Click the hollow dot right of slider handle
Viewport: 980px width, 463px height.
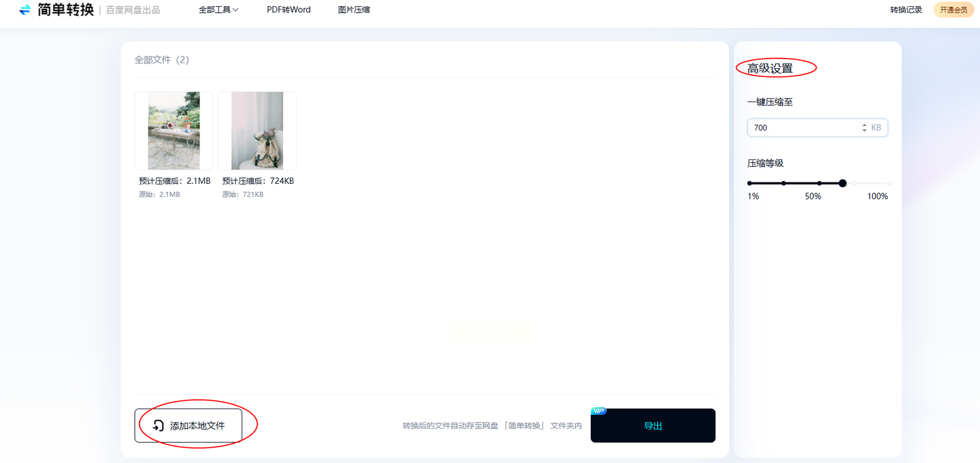(855, 183)
